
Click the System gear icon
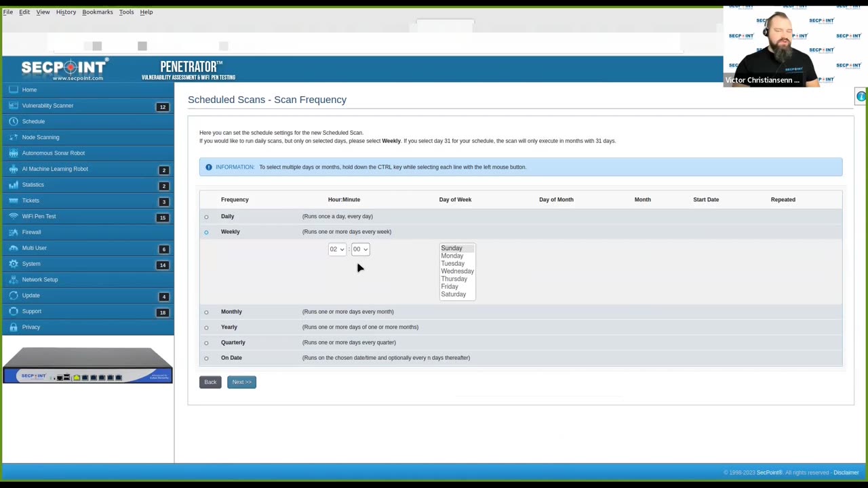14,264
